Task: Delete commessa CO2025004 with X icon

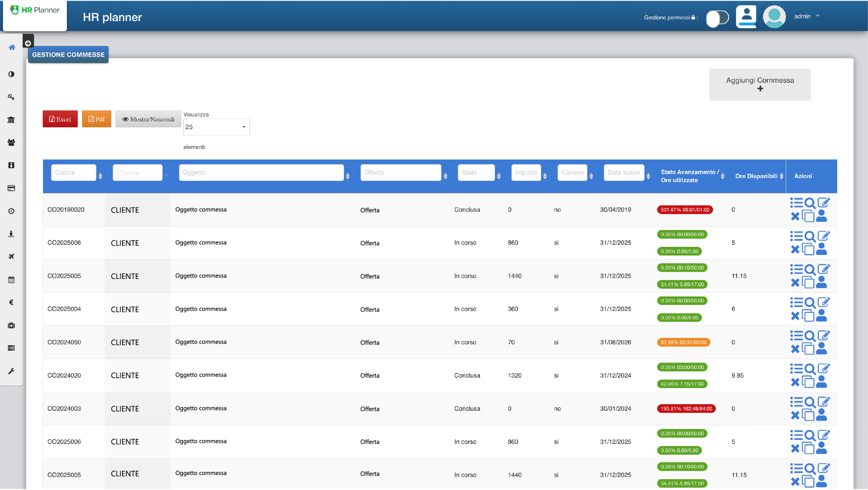Action: point(795,316)
